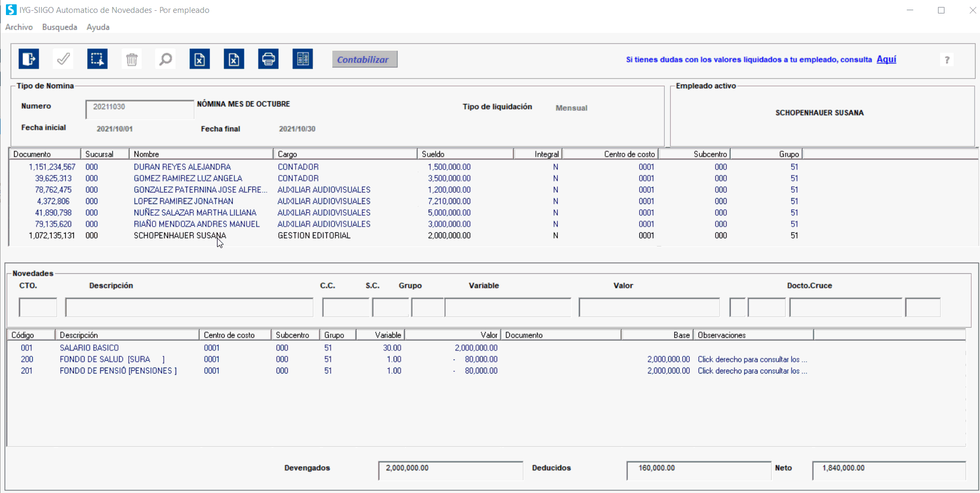Click the exit door icon in toolbar
Viewport: 980px width, 493px height.
tap(29, 59)
